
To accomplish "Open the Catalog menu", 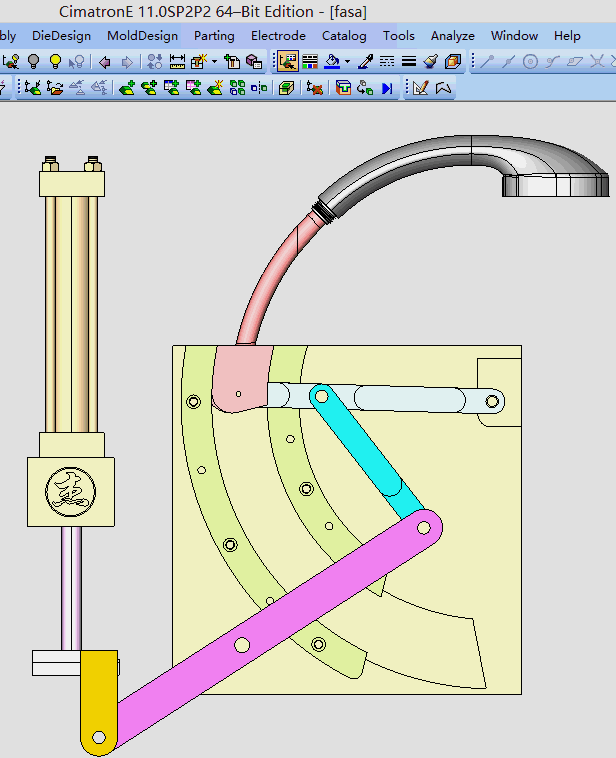I will (344, 36).
